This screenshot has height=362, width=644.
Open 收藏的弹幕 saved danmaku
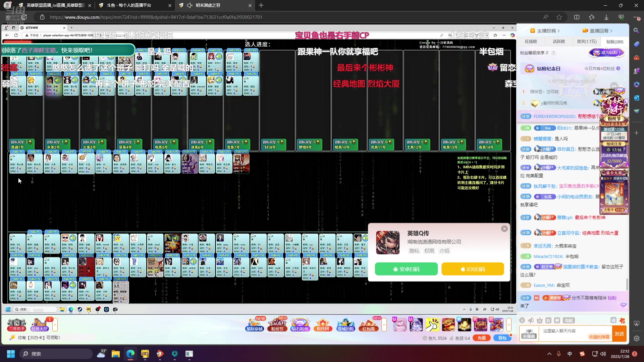[599, 337]
